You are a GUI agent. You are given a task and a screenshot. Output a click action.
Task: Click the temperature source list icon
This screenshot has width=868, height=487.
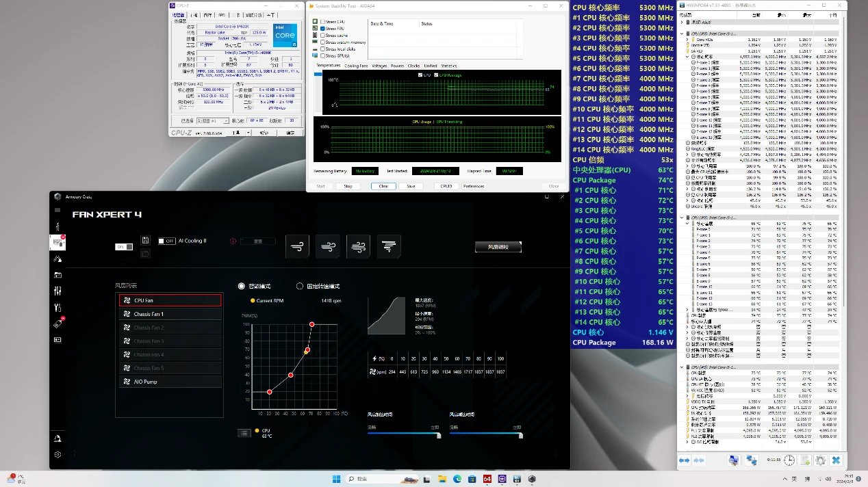tap(244, 432)
